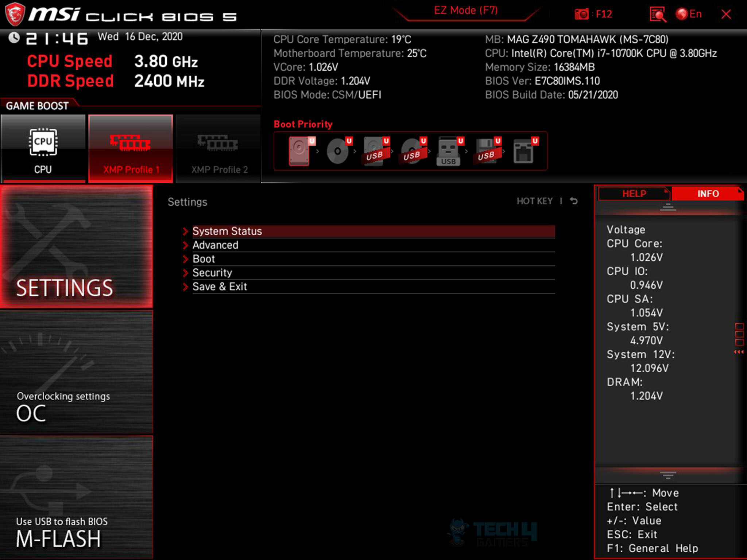Click the BIOS Mode CSM/UEFI text
The width and height of the screenshot is (747, 560).
tap(327, 95)
